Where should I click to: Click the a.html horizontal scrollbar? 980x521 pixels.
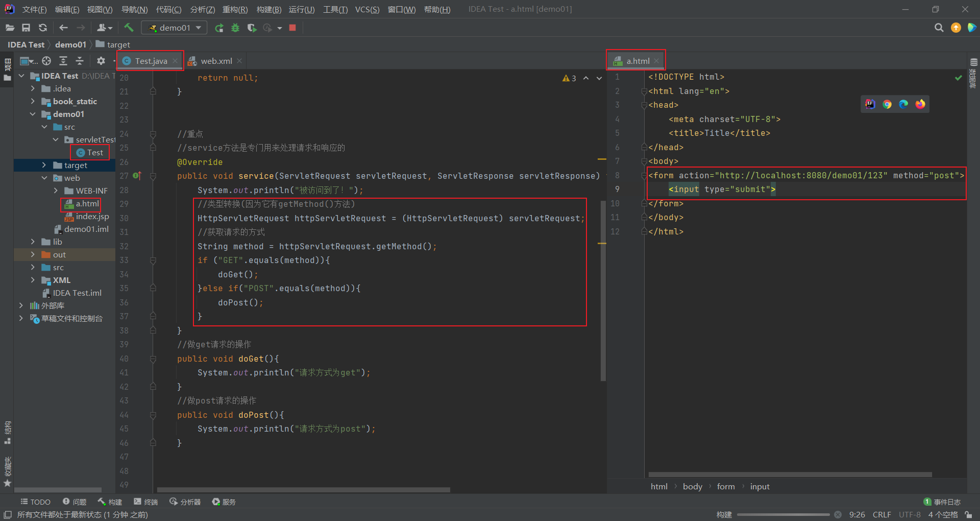(790, 475)
